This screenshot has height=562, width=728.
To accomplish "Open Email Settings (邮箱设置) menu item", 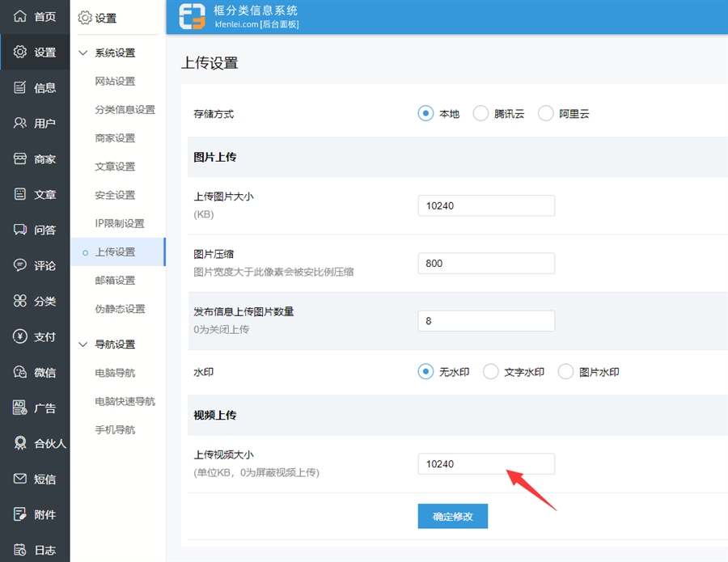I will pyautogui.click(x=115, y=281).
